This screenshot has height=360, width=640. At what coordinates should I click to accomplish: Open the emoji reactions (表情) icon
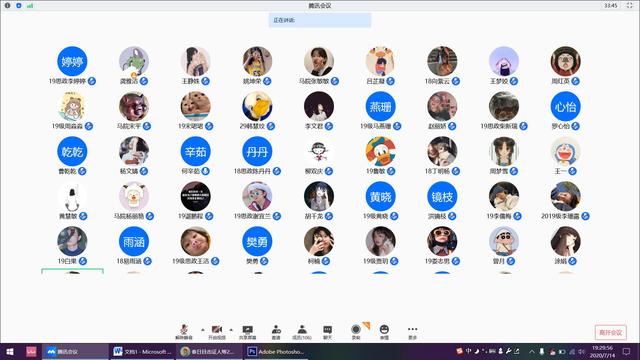point(384,332)
